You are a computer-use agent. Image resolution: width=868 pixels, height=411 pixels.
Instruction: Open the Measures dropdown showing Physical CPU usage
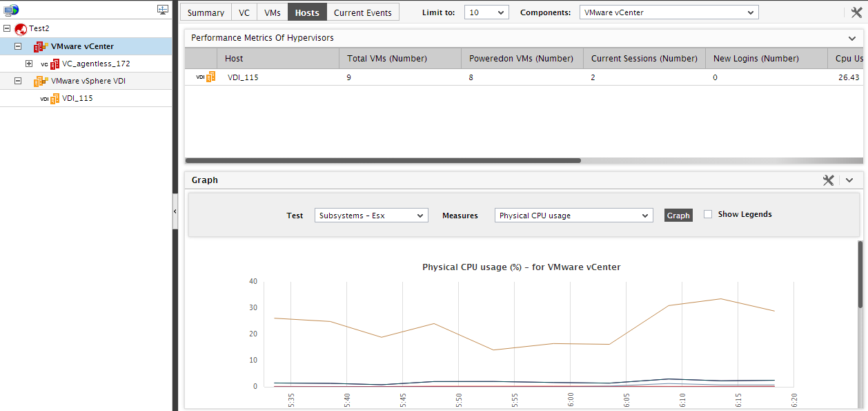(x=573, y=216)
